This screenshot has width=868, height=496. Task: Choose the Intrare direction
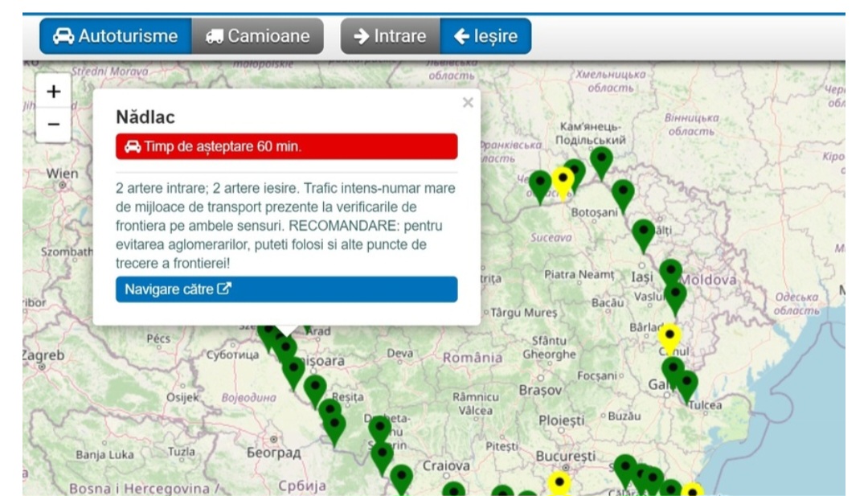pyautogui.click(x=391, y=36)
